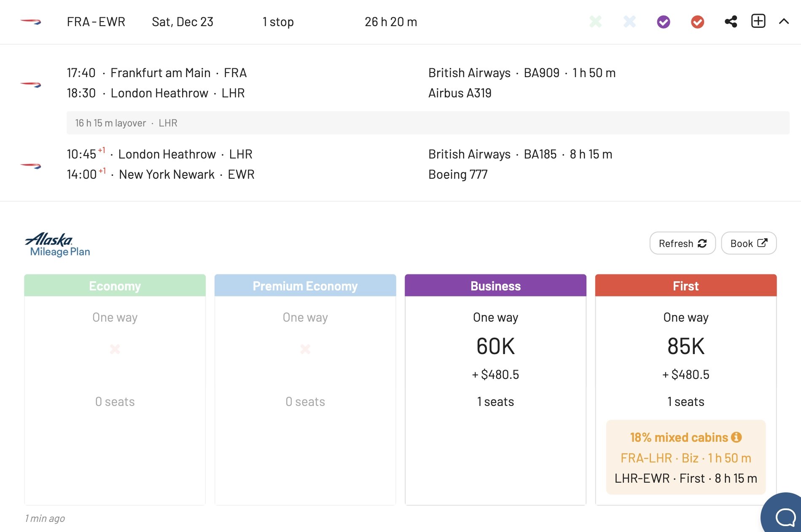Click the 'Sat, Dec 23' date
801x532 pixels.
[183, 22]
